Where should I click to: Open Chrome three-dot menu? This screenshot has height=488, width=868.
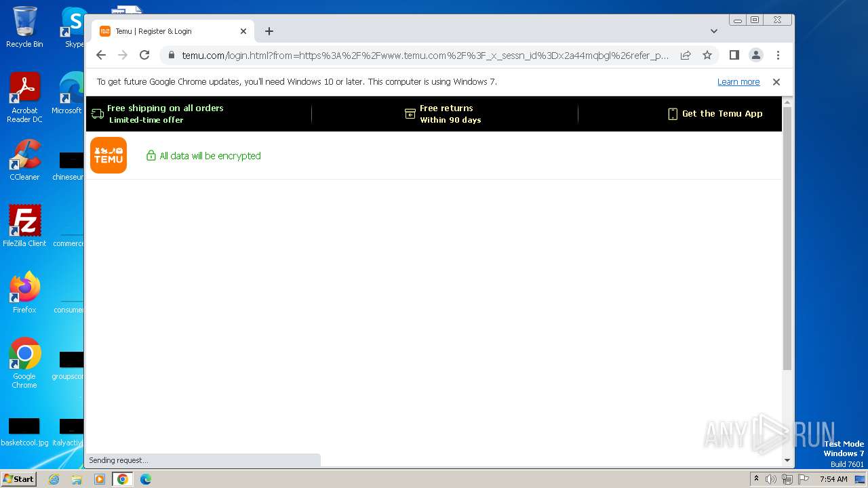[x=778, y=55]
